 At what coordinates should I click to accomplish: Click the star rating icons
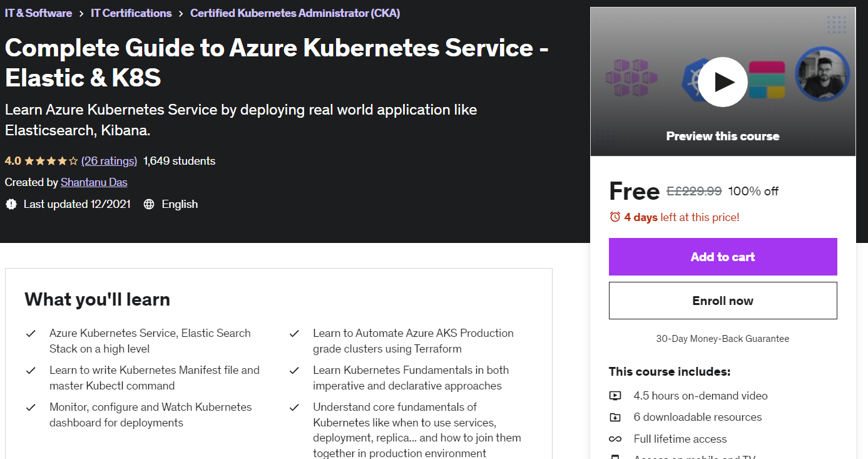pyautogui.click(x=51, y=161)
